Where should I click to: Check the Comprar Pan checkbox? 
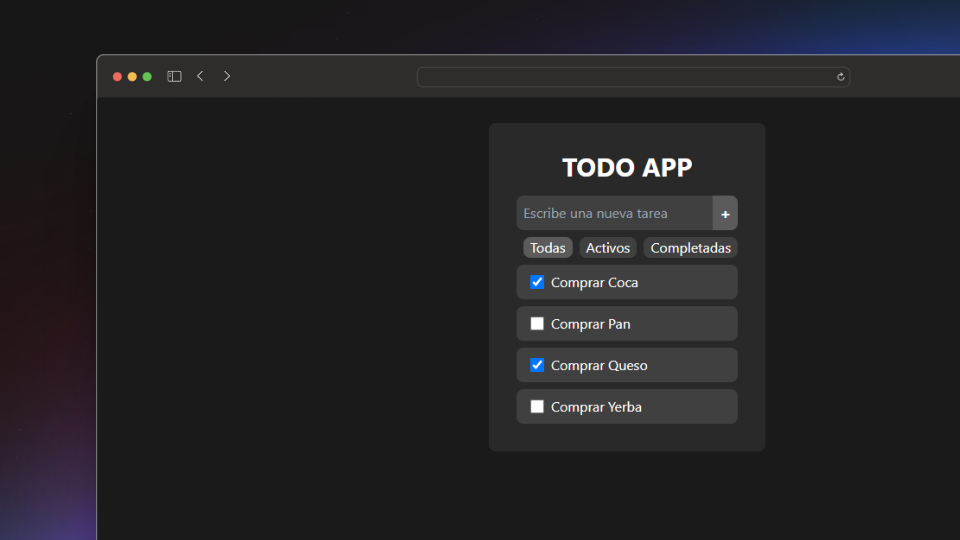(537, 323)
